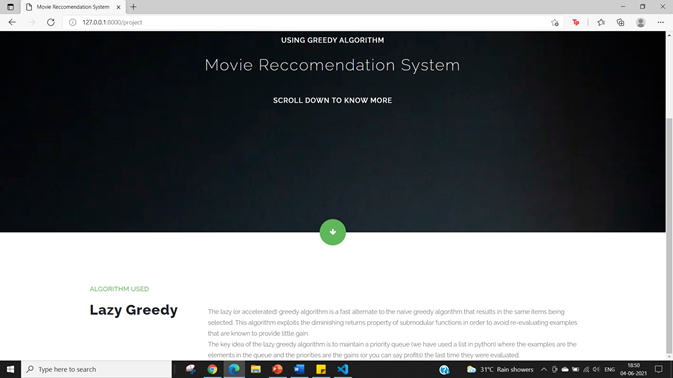Open File Explorer from the taskbar
Viewport: 673px width, 378px height.
tap(256, 369)
